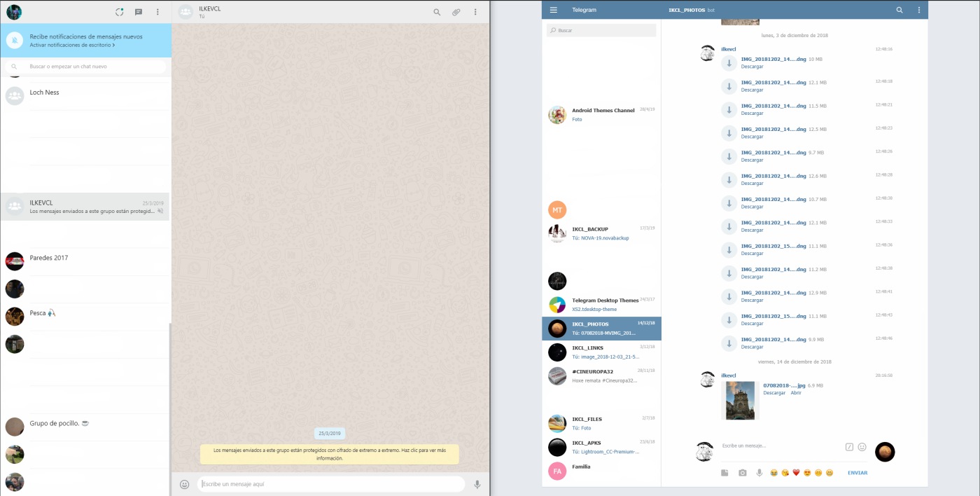Screen dimensions: 980x496
Task: Open Telegram hamburger menu
Action: (554, 10)
